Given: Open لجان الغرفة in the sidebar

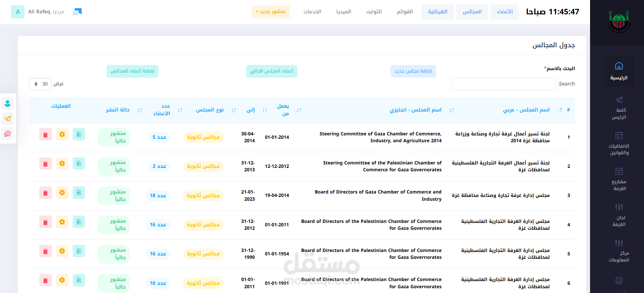Looking at the screenshot, I should click(619, 215).
